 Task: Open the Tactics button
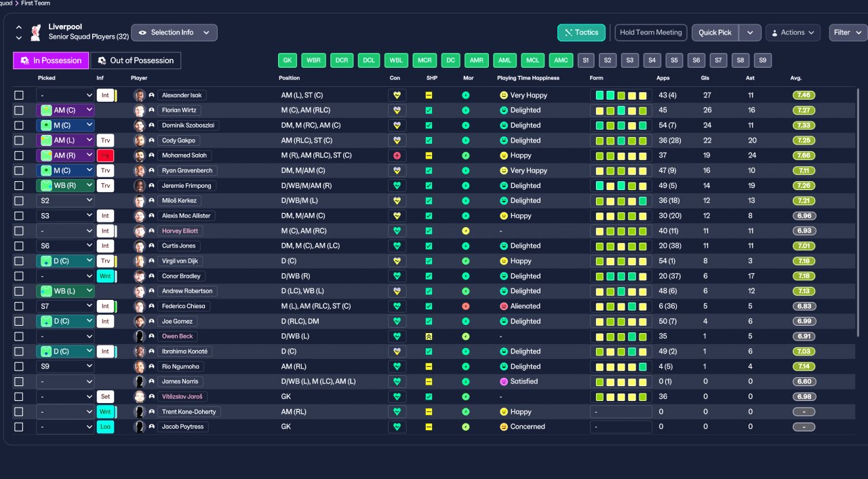pos(581,33)
